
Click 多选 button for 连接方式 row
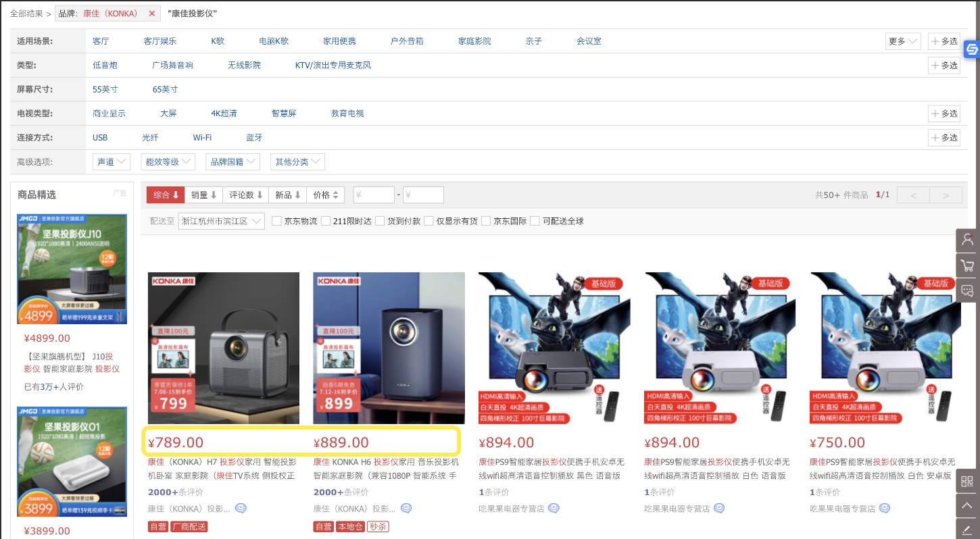pos(944,137)
